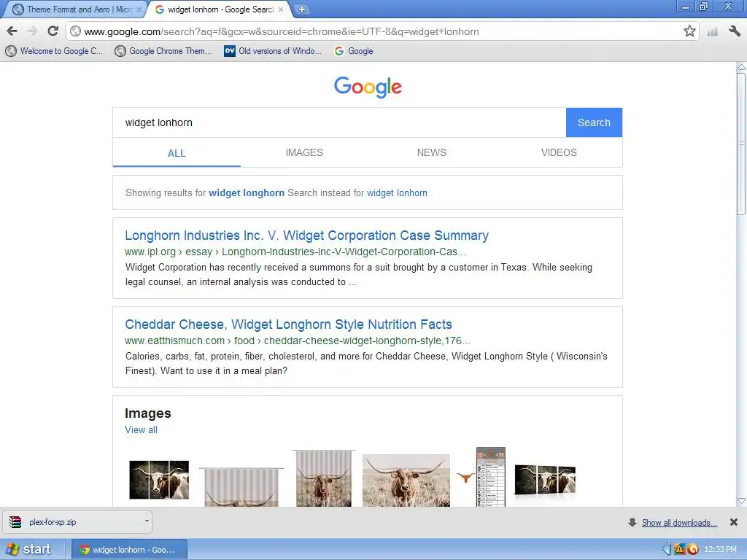The image size is (747, 560).
Task: Click 'View all' under Images
Action: pos(141,429)
